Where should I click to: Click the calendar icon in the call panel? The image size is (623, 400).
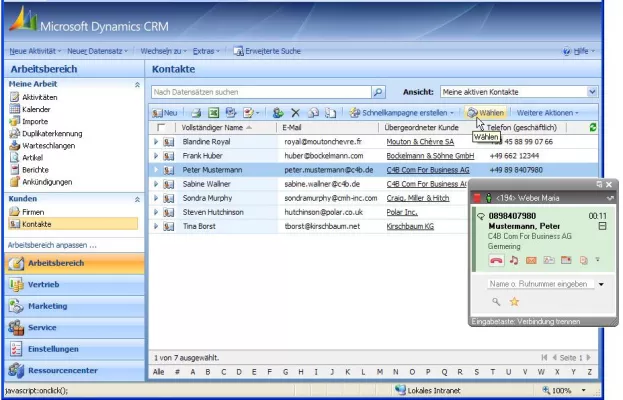click(566, 260)
